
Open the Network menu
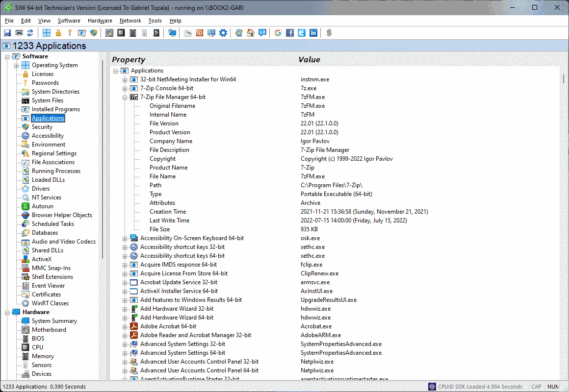pyautogui.click(x=130, y=21)
